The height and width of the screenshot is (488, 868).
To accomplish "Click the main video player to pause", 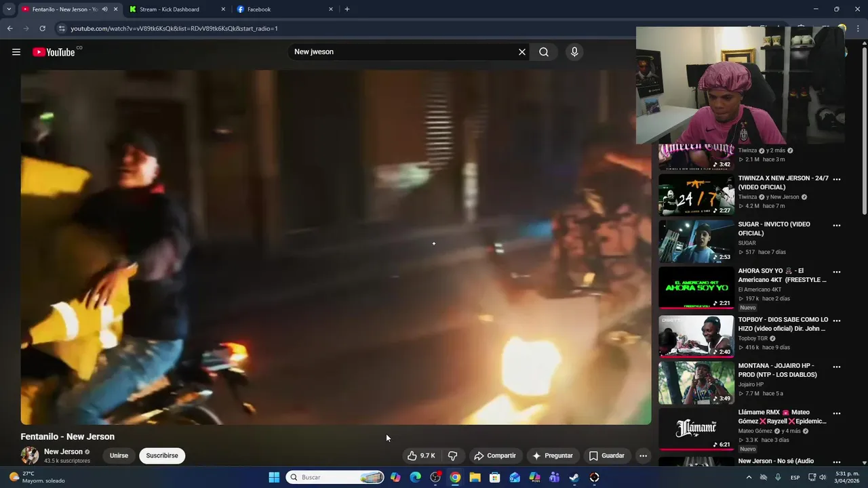I will click(336, 247).
